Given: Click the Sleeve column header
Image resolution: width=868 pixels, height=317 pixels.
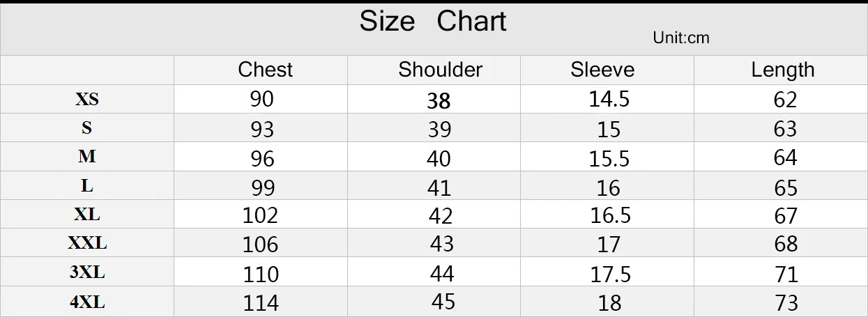Looking at the screenshot, I should [x=602, y=70].
